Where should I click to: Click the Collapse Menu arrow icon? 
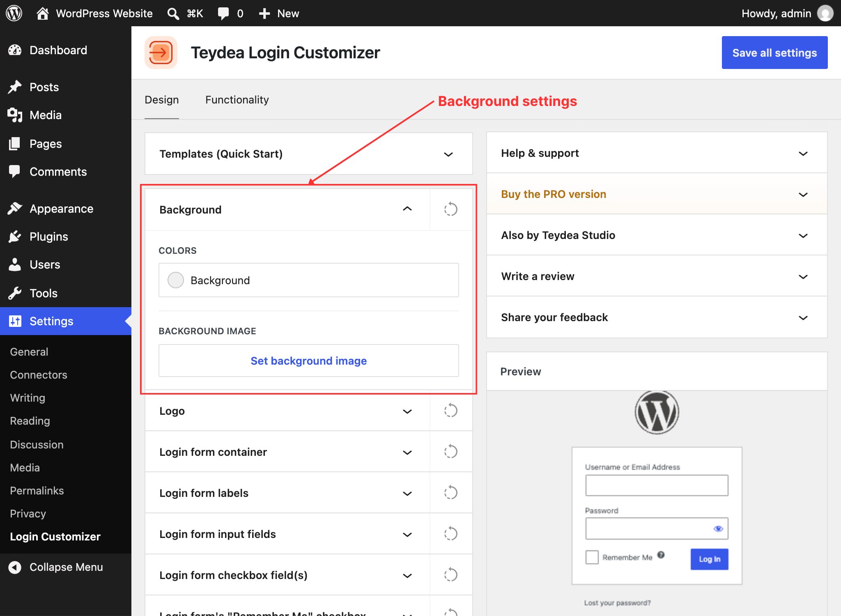pyautogui.click(x=15, y=567)
